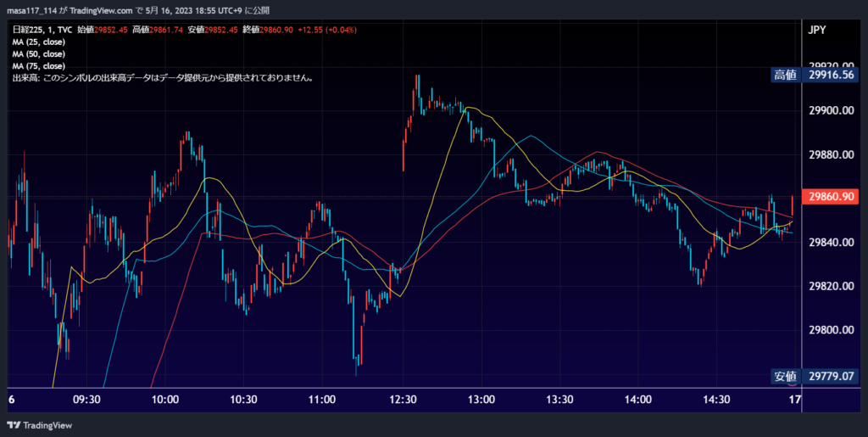This screenshot has width=868, height=437.
Task: Click the 高値 29861.74 legend value
Action: click(157, 30)
